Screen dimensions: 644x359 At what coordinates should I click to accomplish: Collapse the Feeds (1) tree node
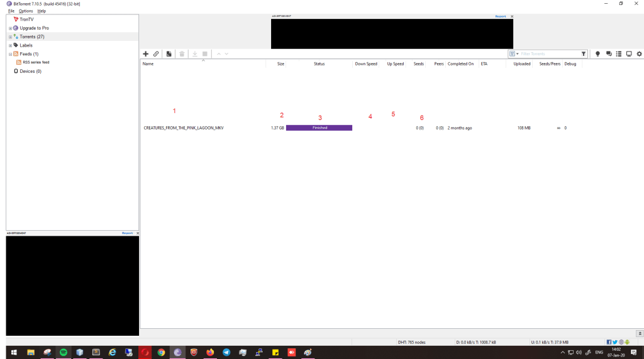coord(10,54)
